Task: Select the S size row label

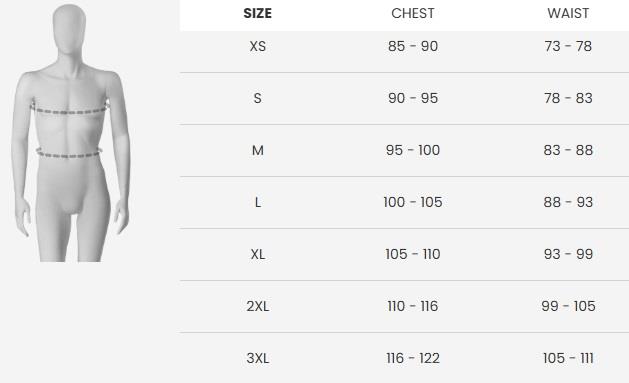Action: (x=258, y=98)
